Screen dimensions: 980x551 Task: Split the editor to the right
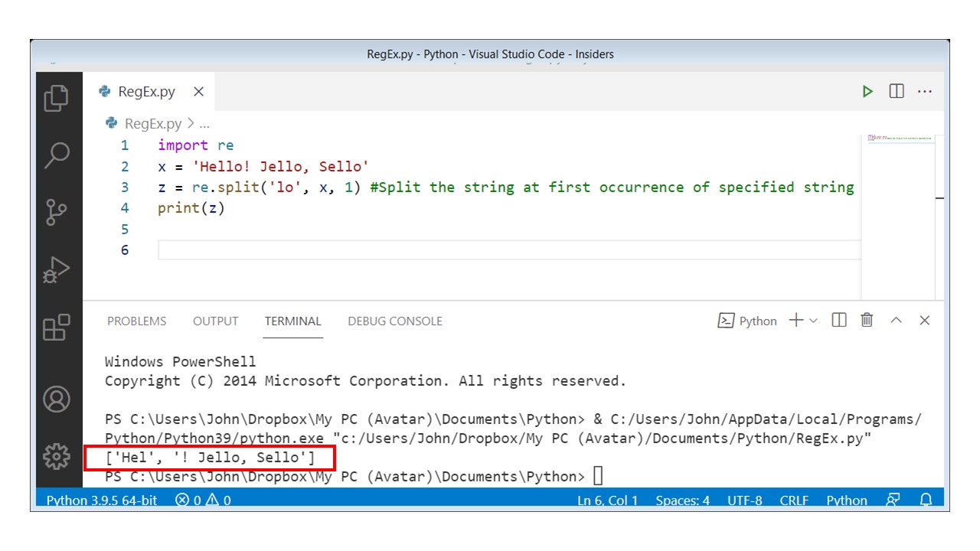pos(896,91)
